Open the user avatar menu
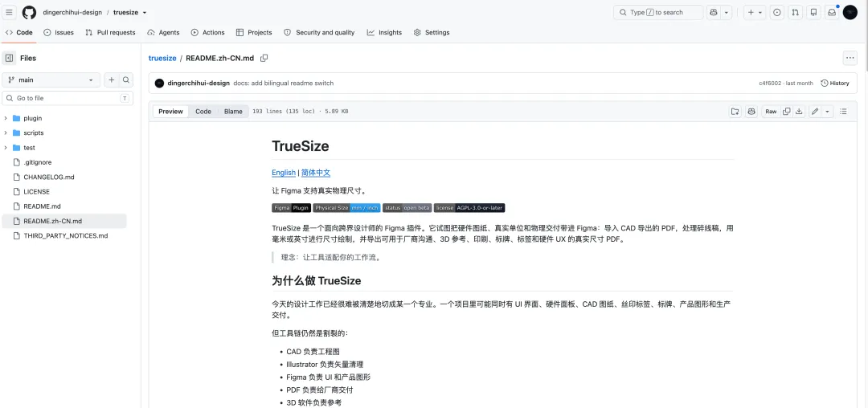This screenshot has width=868, height=408. [x=850, y=12]
